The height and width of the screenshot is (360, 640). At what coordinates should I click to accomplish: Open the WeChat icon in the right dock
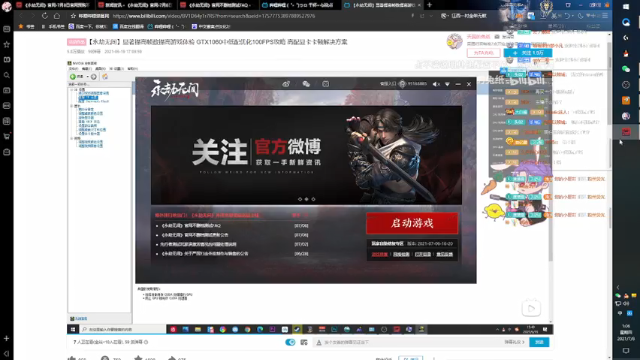pos(626,69)
